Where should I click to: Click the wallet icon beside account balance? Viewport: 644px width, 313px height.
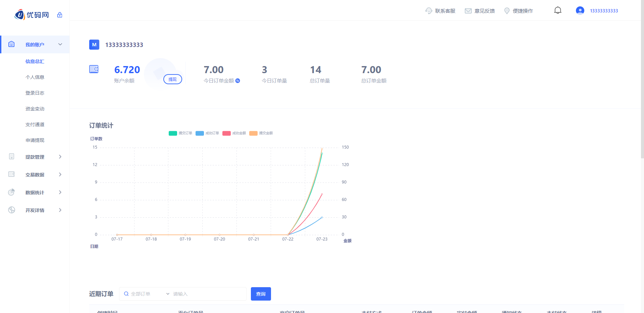pyautogui.click(x=94, y=69)
